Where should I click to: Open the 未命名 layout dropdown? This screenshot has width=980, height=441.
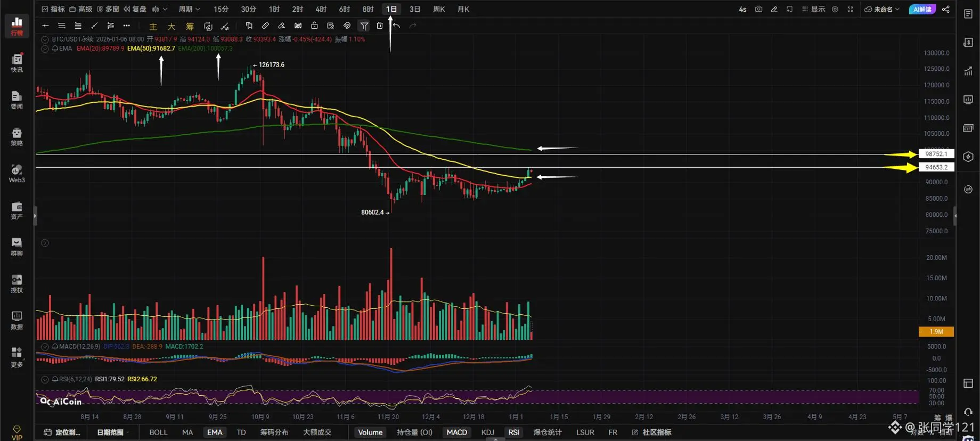tap(882, 9)
